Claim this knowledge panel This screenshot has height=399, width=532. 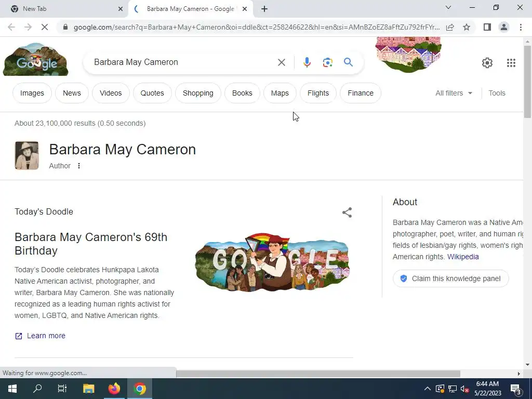(450, 278)
